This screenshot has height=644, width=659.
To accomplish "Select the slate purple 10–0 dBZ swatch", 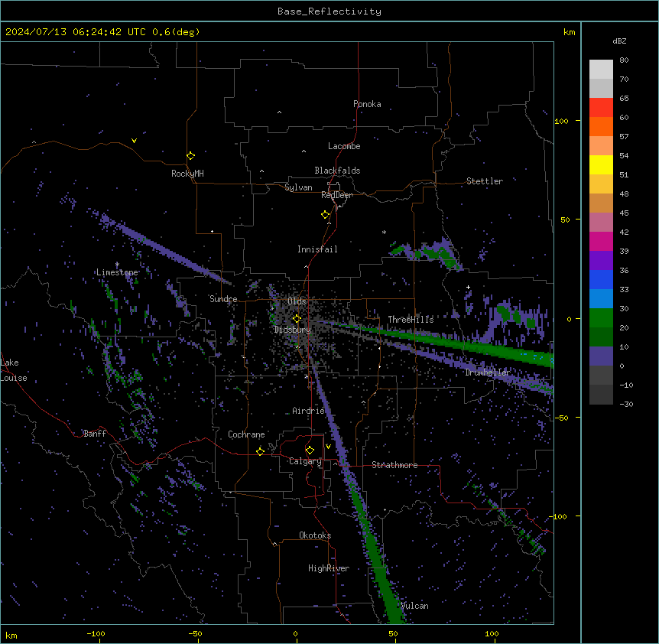I will coord(601,356).
